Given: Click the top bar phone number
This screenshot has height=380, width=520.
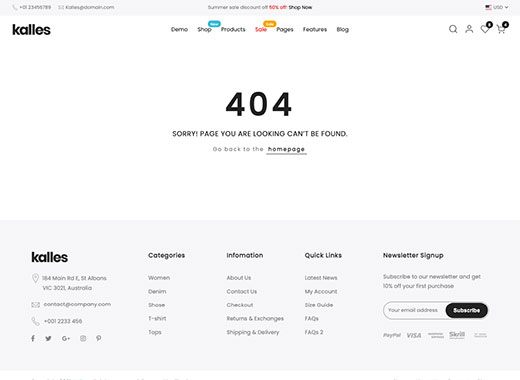Looking at the screenshot, I should pyautogui.click(x=35, y=7).
